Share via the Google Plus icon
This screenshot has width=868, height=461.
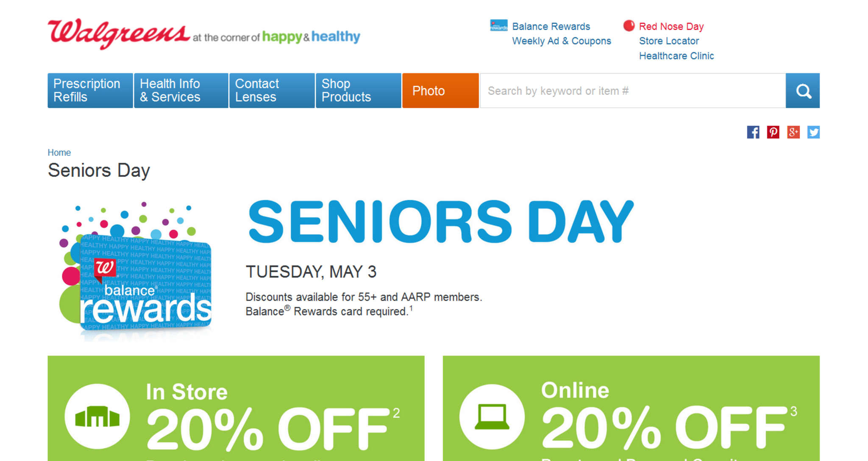pyautogui.click(x=793, y=132)
